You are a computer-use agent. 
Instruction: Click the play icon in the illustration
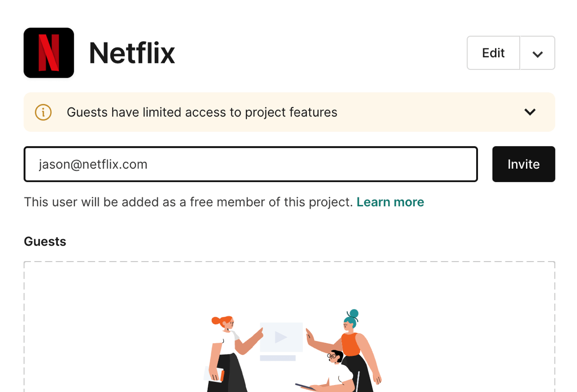point(281,337)
